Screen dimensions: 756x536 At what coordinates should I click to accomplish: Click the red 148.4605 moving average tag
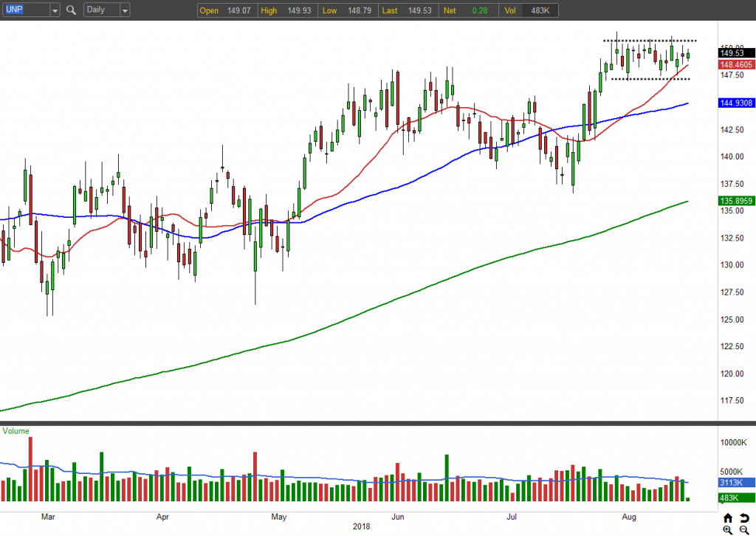coord(736,64)
